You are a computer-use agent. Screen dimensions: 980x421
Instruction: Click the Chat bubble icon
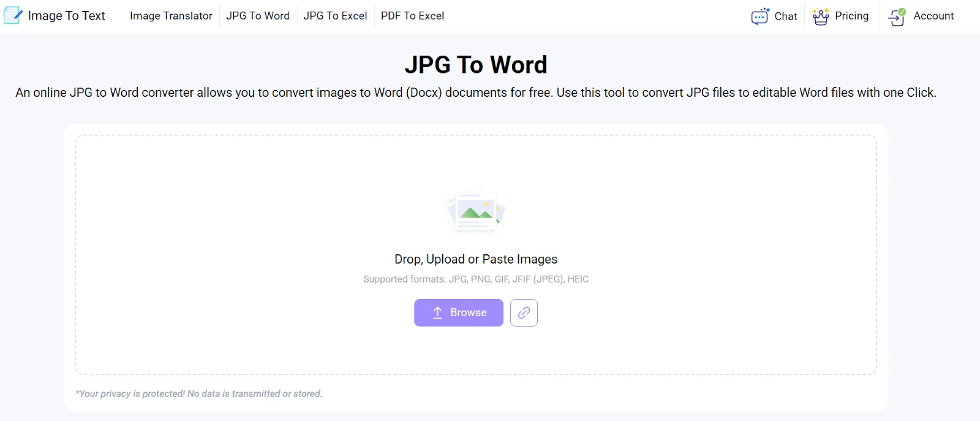click(x=760, y=16)
